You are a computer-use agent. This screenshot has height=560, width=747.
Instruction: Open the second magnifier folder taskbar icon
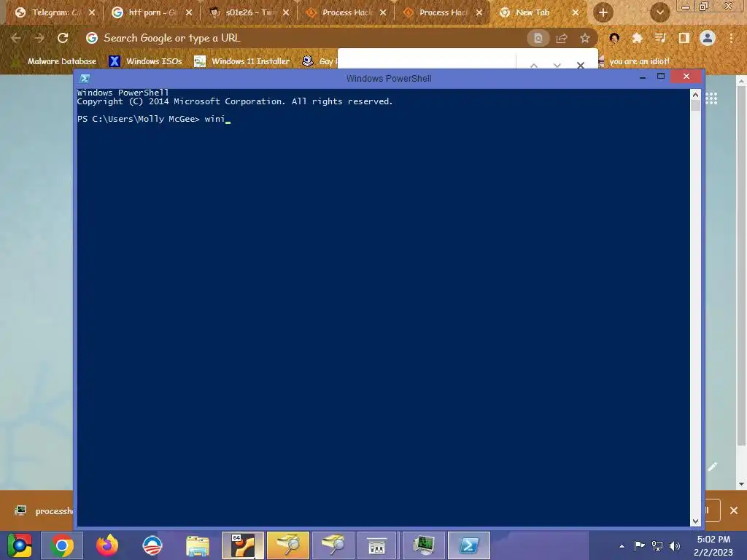click(x=333, y=545)
